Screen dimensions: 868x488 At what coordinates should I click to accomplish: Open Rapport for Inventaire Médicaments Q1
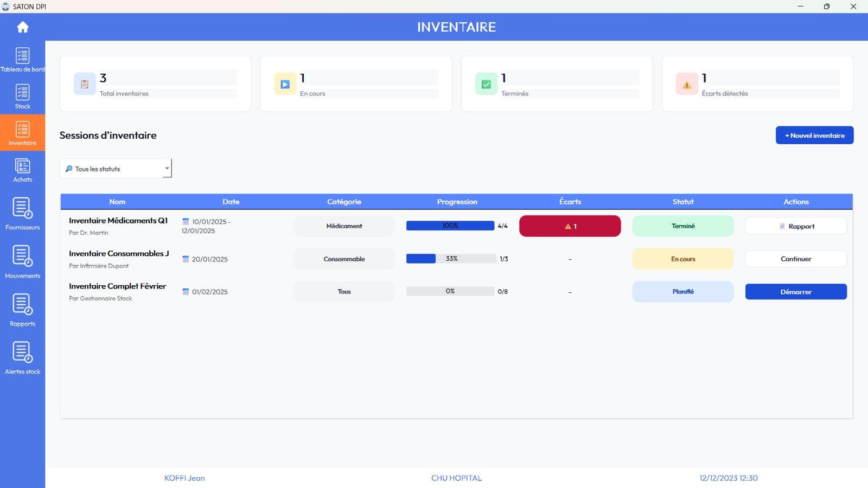click(x=796, y=226)
